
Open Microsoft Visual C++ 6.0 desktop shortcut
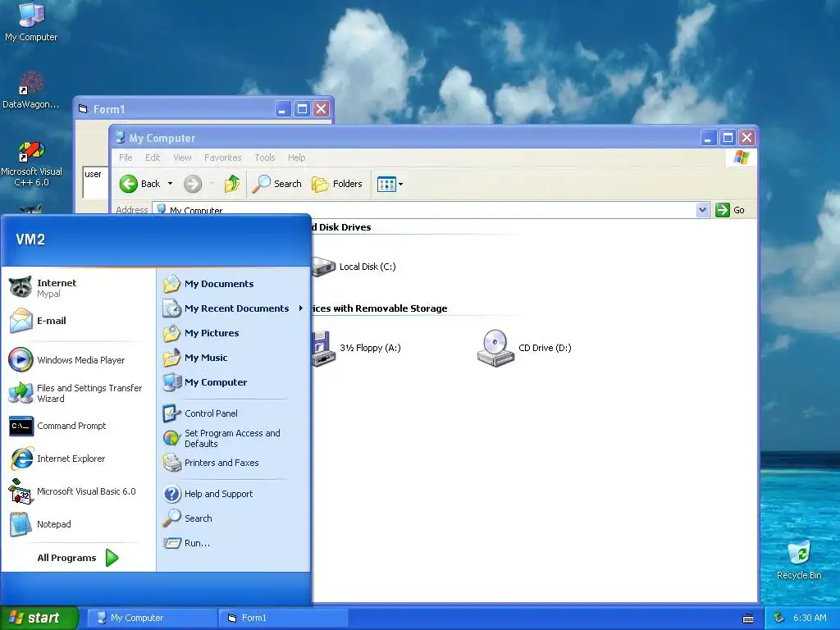coord(31,163)
